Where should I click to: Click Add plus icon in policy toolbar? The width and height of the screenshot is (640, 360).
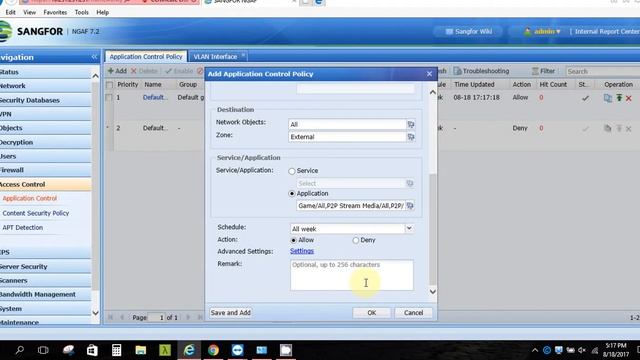pyautogui.click(x=111, y=71)
